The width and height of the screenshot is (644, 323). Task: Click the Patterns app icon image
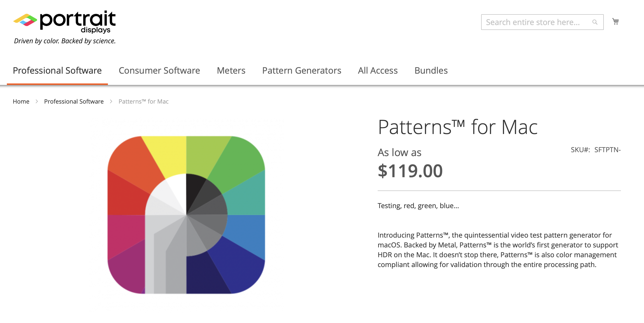point(186,215)
